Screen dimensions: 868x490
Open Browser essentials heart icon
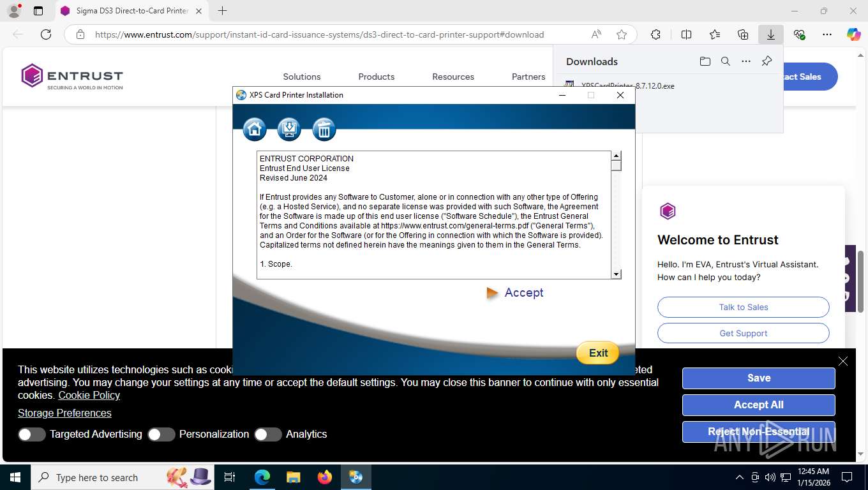coord(799,34)
